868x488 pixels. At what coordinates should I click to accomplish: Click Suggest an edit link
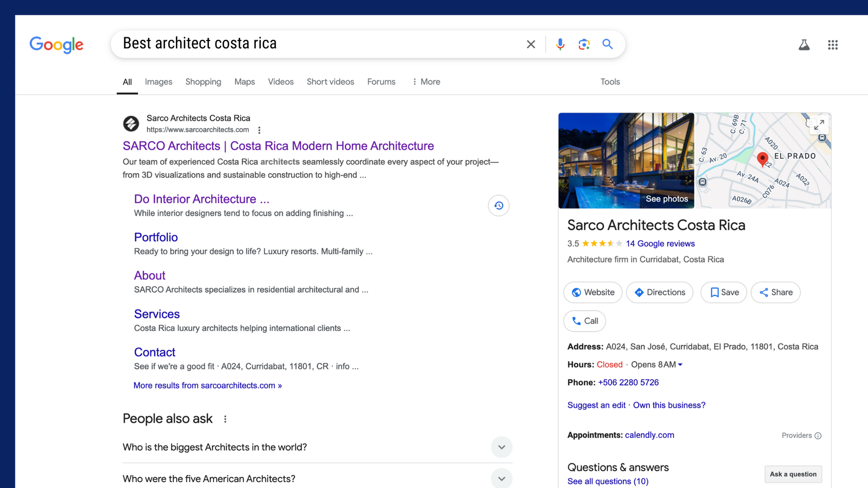pos(596,405)
